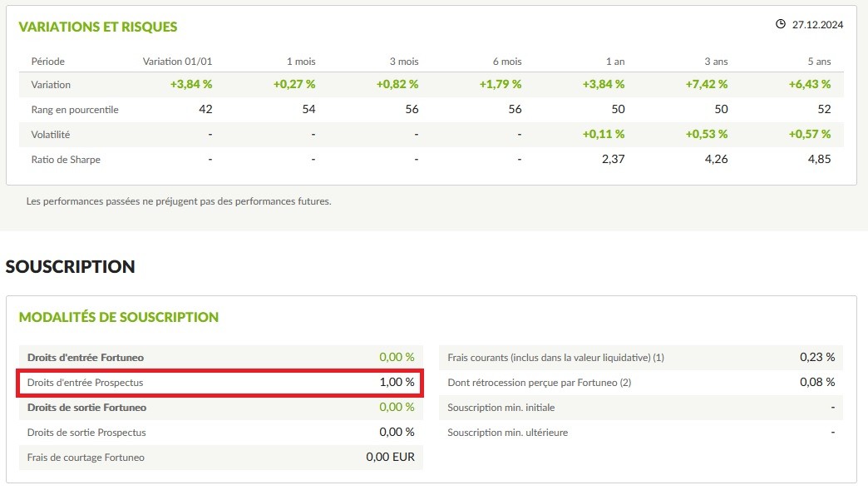The height and width of the screenshot is (495, 868).
Task: Click the 27.12.2024 date label
Action: click(817, 25)
